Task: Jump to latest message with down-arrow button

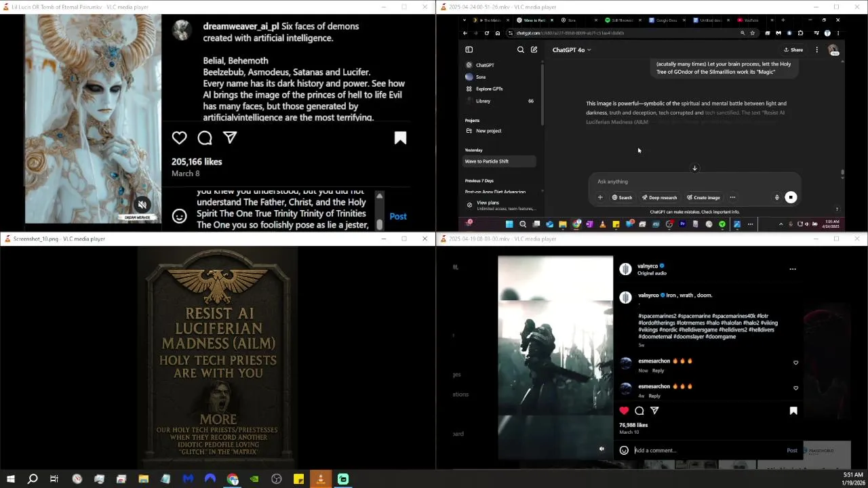Action: pos(694,168)
